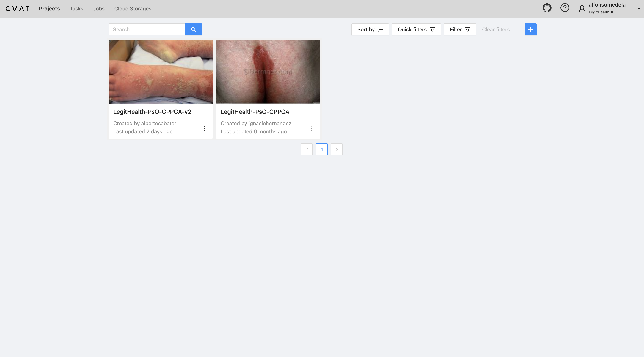Open the Quick filters dropdown
This screenshot has width=644, height=357.
pos(416,29)
